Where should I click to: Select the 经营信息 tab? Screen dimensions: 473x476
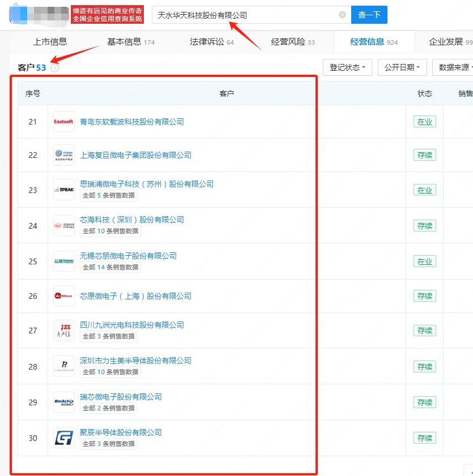pyautogui.click(x=374, y=42)
